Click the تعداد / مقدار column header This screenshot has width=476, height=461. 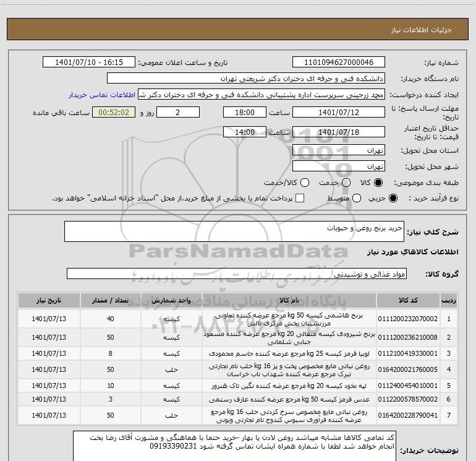(110, 300)
